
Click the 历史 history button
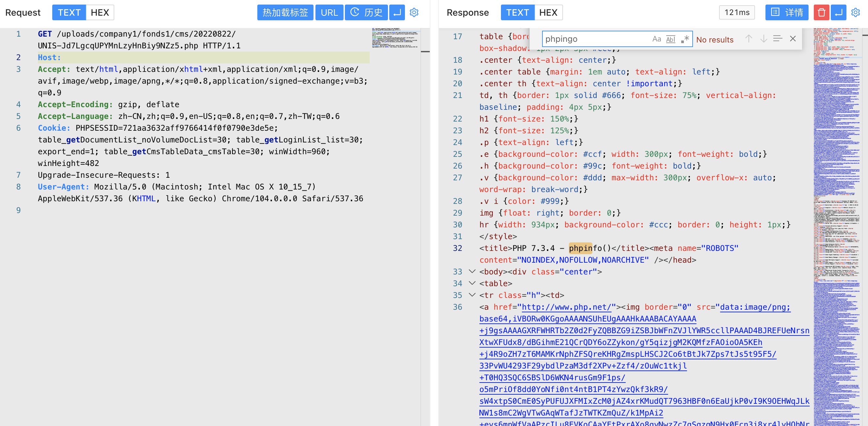pyautogui.click(x=366, y=12)
